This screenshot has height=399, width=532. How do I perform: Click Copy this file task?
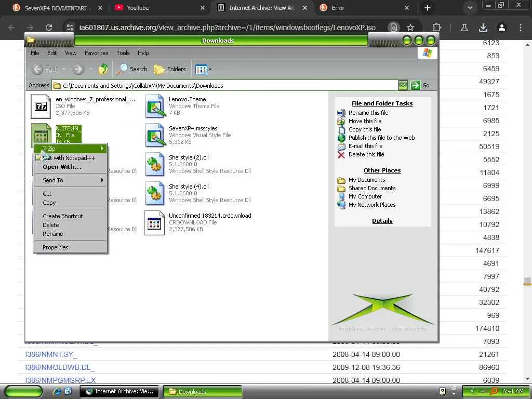(x=365, y=129)
